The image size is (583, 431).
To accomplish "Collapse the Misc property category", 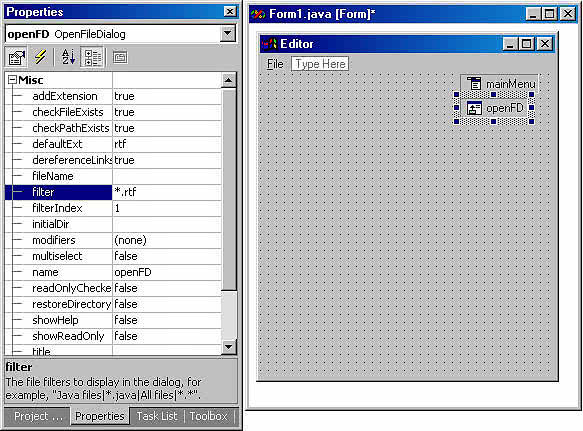I will tap(12, 80).
